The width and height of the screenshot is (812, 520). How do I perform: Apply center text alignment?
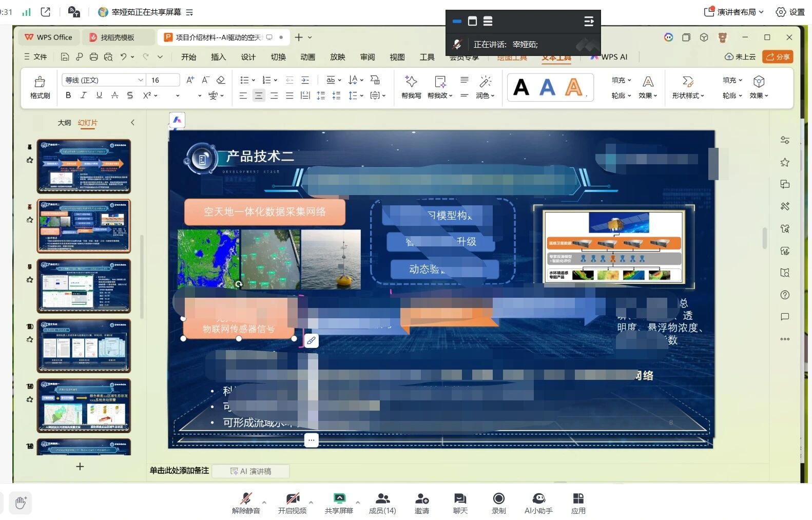click(259, 95)
